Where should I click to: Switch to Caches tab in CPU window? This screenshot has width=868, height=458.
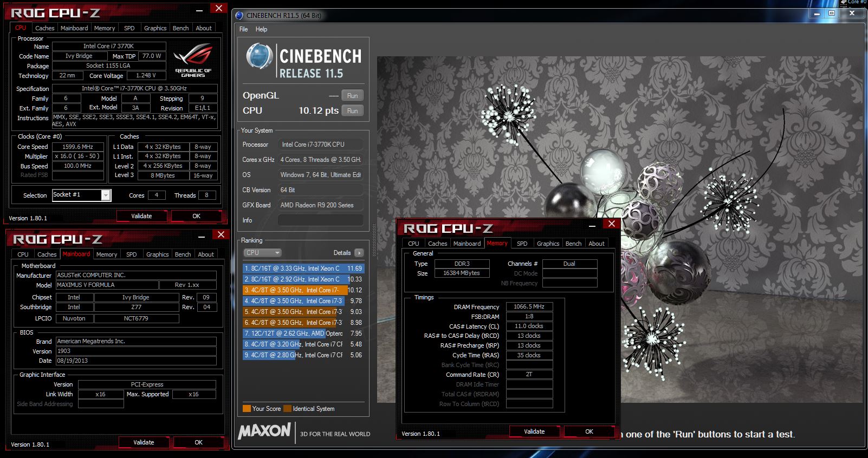(x=44, y=28)
